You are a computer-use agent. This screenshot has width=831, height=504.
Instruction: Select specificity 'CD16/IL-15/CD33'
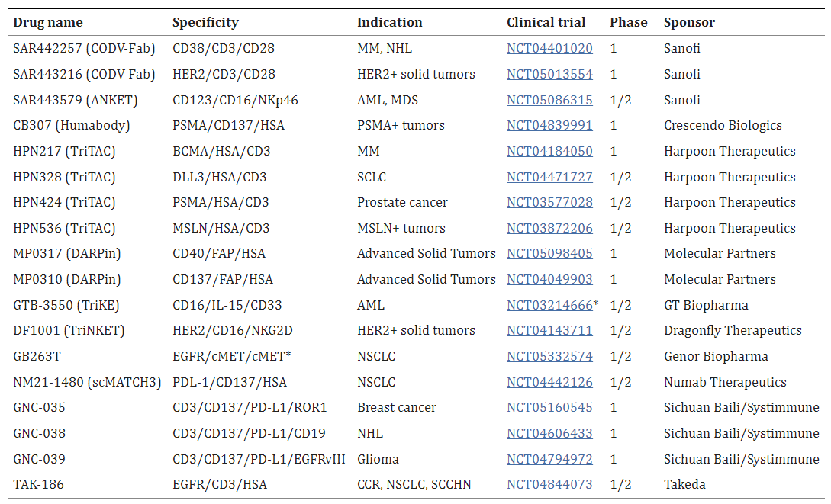coord(227,306)
